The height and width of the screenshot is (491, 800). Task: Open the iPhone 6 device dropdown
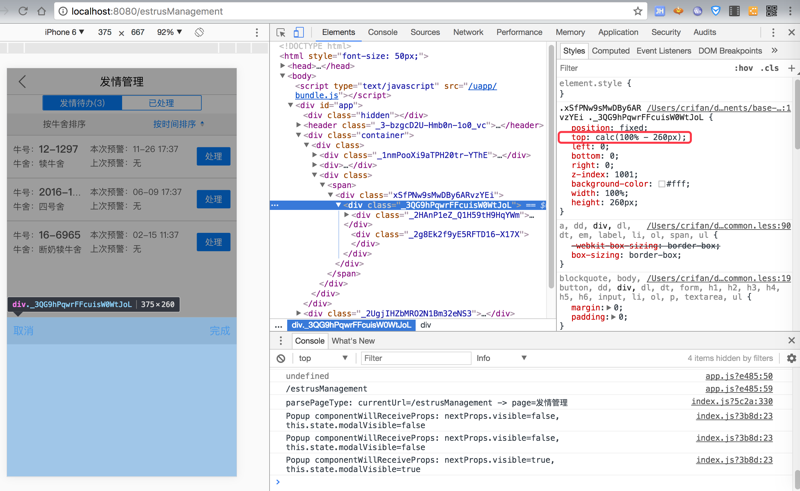click(x=64, y=32)
